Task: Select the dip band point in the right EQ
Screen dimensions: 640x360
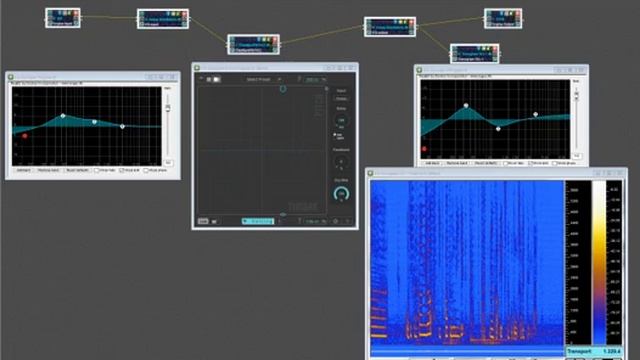Action: [x=498, y=129]
